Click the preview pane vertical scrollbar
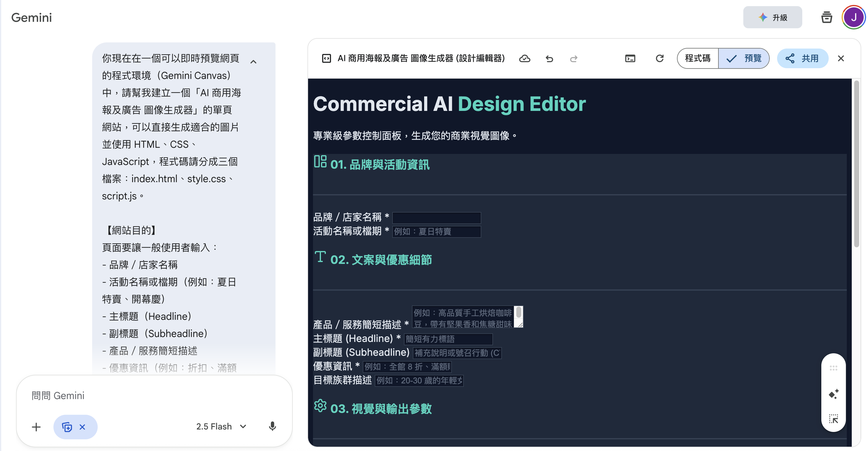 [x=856, y=164]
